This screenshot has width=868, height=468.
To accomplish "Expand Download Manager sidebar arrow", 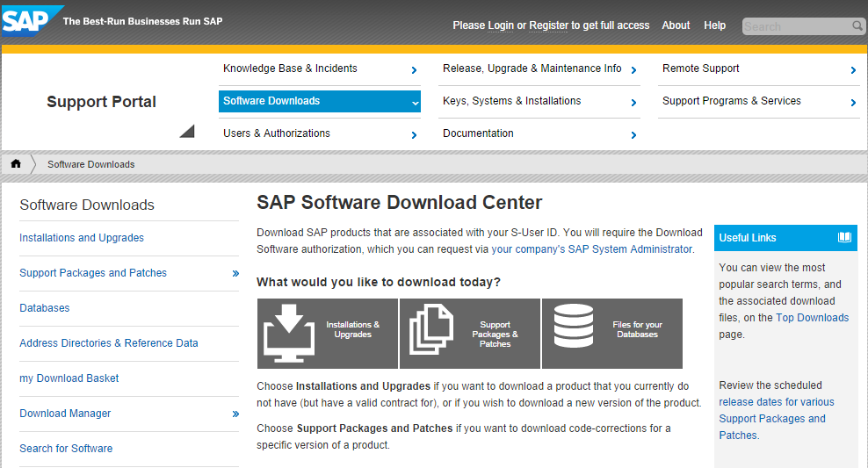I will tap(235, 414).
